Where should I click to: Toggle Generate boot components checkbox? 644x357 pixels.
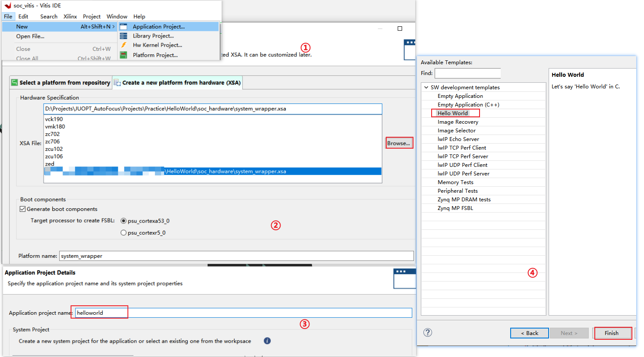22,209
